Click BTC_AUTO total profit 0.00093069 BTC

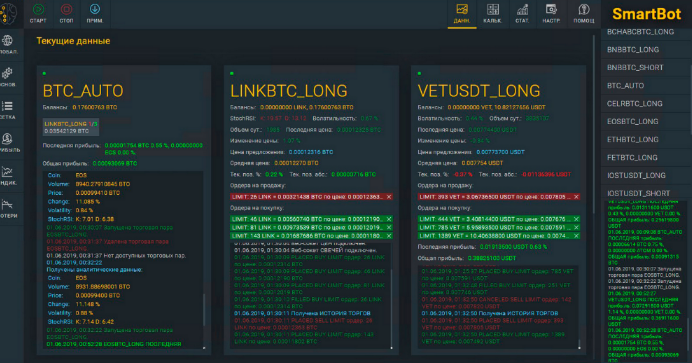pyautogui.click(x=115, y=163)
